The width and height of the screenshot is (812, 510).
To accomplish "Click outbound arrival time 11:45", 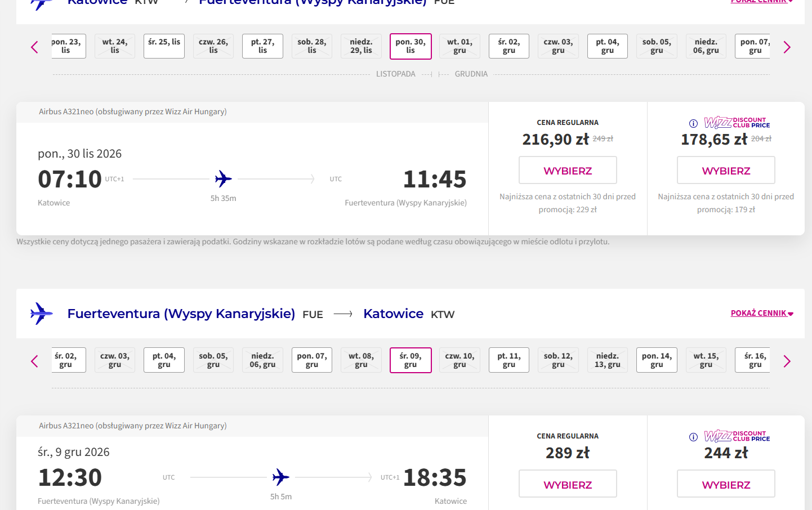I will [x=435, y=180].
